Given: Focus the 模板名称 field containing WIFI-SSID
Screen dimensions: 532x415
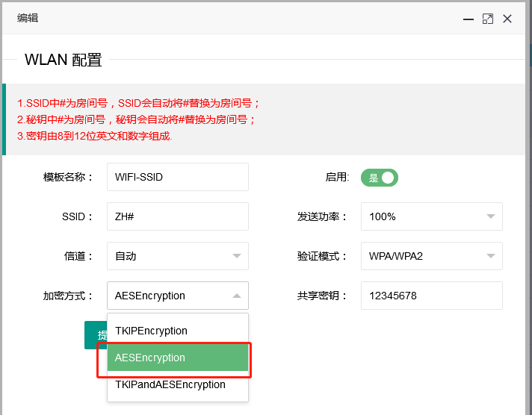Looking at the screenshot, I should [x=177, y=178].
